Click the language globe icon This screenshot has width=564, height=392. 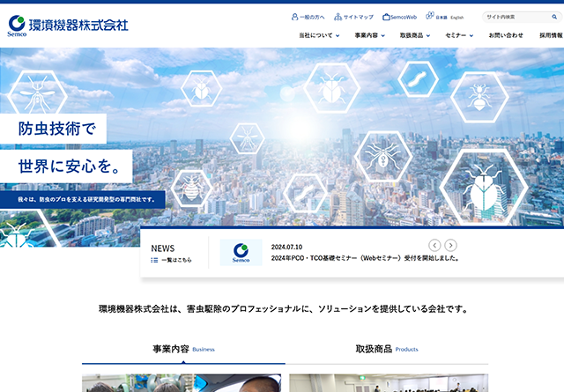pos(429,16)
